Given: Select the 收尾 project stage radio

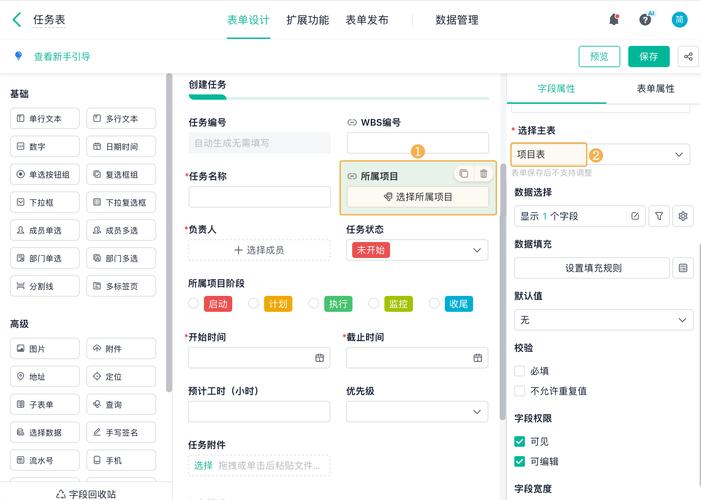Looking at the screenshot, I should (434, 304).
